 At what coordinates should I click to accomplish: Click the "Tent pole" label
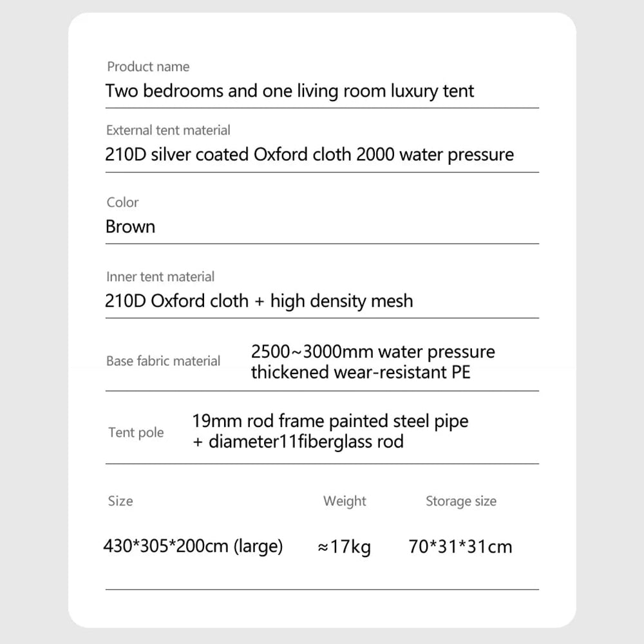[x=136, y=433]
